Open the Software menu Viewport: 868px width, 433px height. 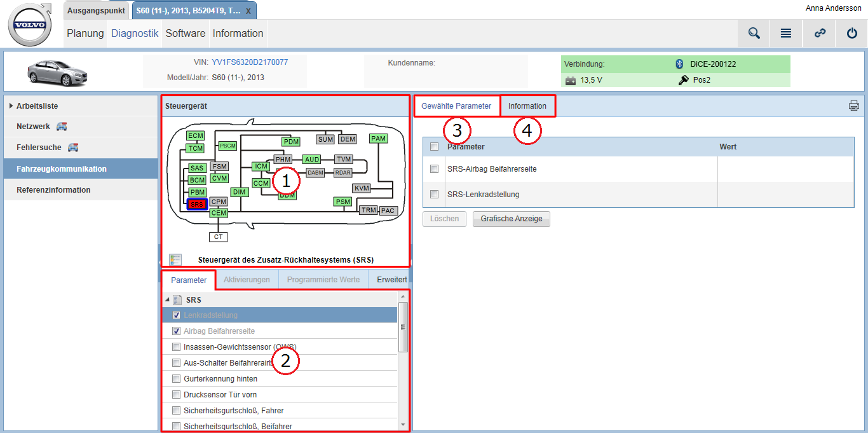186,34
